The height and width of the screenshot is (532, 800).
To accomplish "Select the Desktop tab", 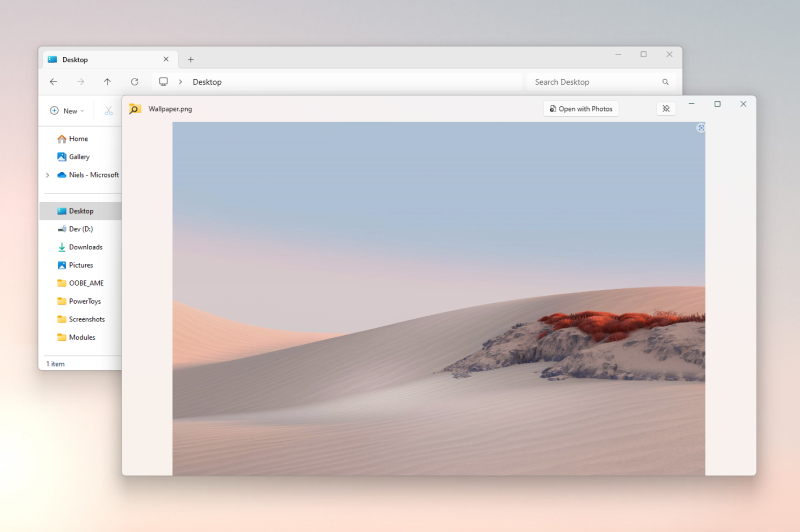I will tap(100, 59).
